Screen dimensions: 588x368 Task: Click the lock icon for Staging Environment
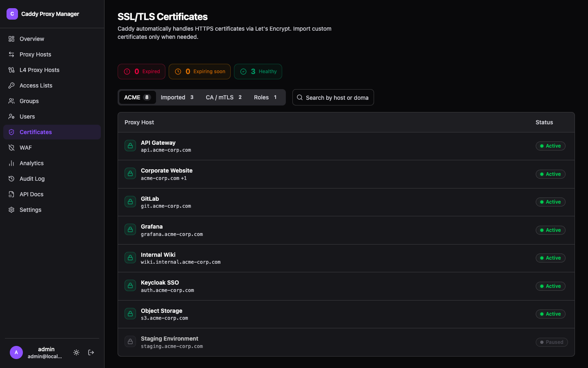click(130, 341)
